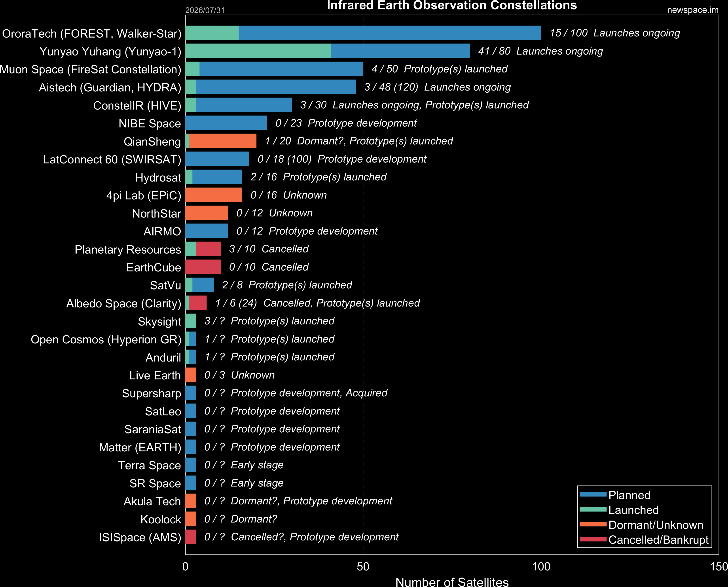Click the 'Open Cosmos (Hyperion GR)' row label
Image resolution: width=728 pixels, height=587 pixels.
(x=106, y=339)
